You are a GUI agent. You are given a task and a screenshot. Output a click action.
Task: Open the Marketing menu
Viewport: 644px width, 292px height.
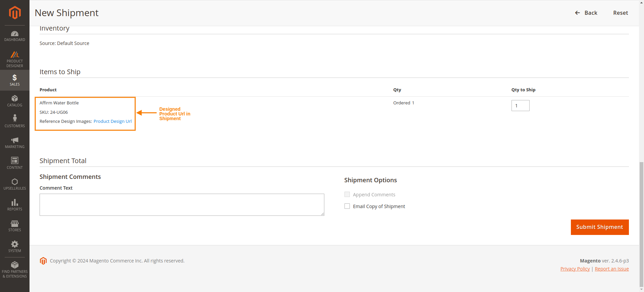point(15,143)
